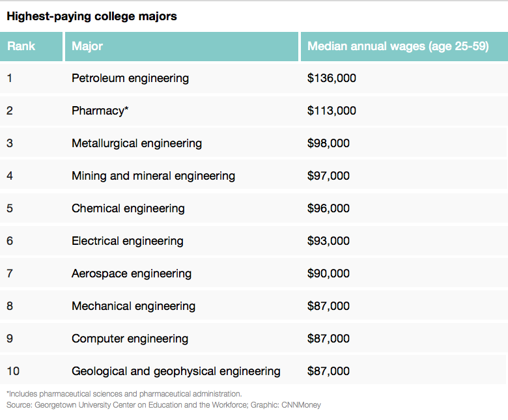508x420 pixels.
Task: Select the $90,000 wage value
Action: [328, 273]
